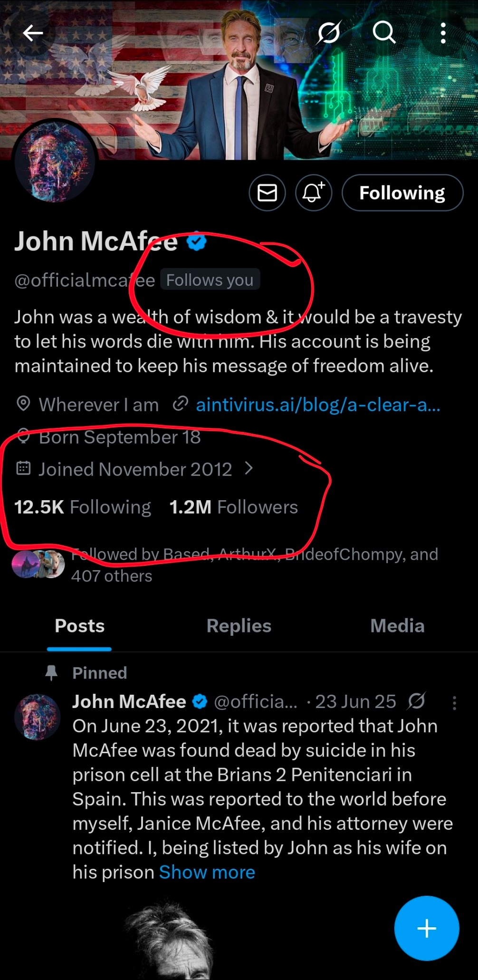This screenshot has height=980, width=478.
Task: Toggle the Following button to unfollow
Action: pos(402,193)
